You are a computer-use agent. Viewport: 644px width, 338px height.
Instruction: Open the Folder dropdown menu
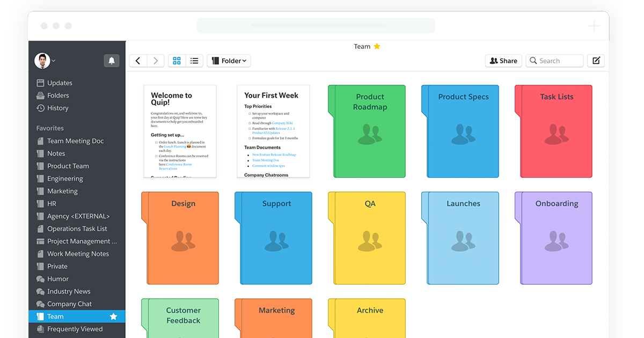[229, 61]
